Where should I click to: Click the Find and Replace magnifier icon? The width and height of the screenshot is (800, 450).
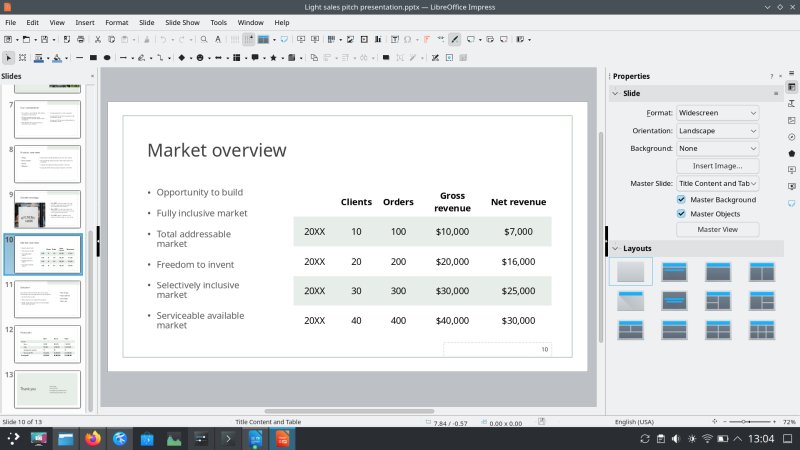tap(203, 39)
